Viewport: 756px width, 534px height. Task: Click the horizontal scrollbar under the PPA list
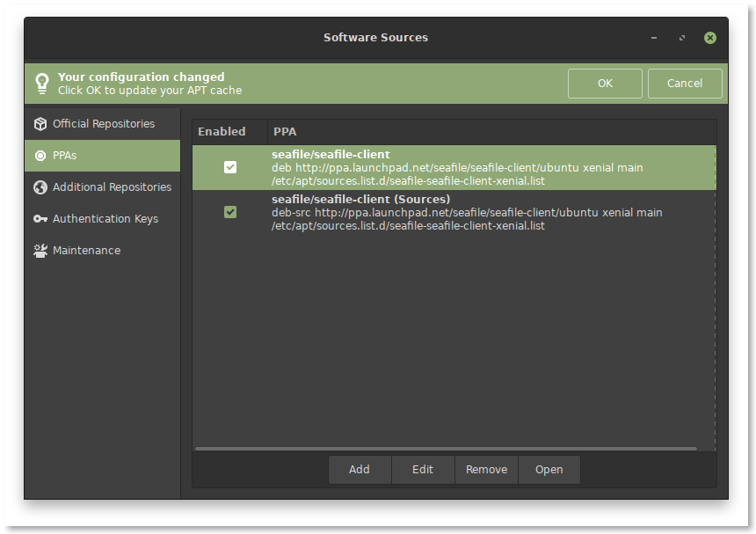[x=446, y=449]
